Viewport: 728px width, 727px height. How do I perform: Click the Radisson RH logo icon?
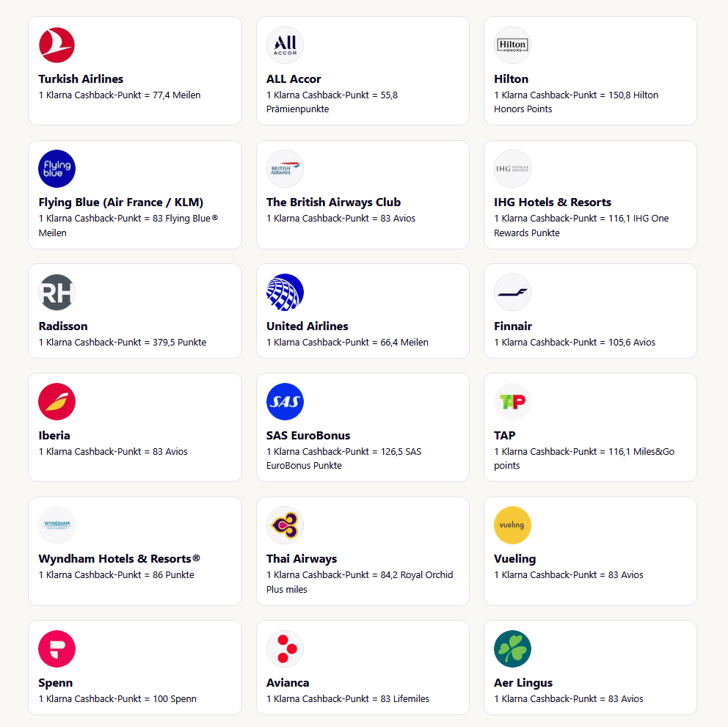(x=57, y=292)
